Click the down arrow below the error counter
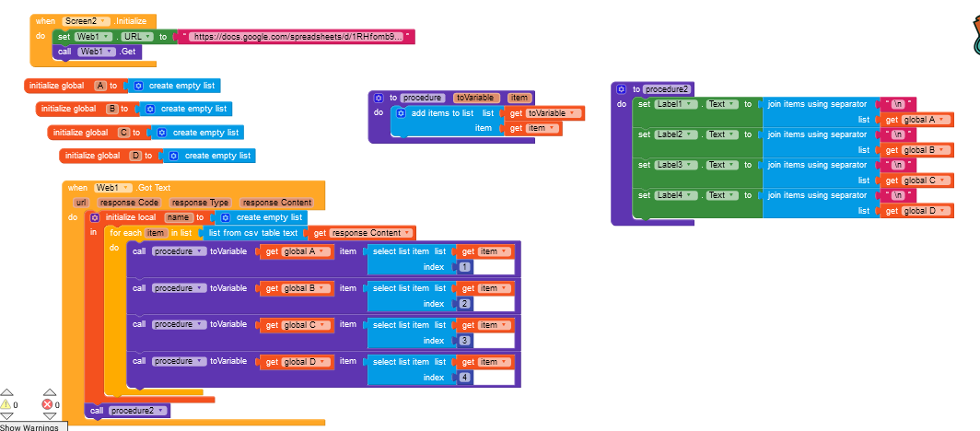 pyautogui.click(x=50, y=415)
